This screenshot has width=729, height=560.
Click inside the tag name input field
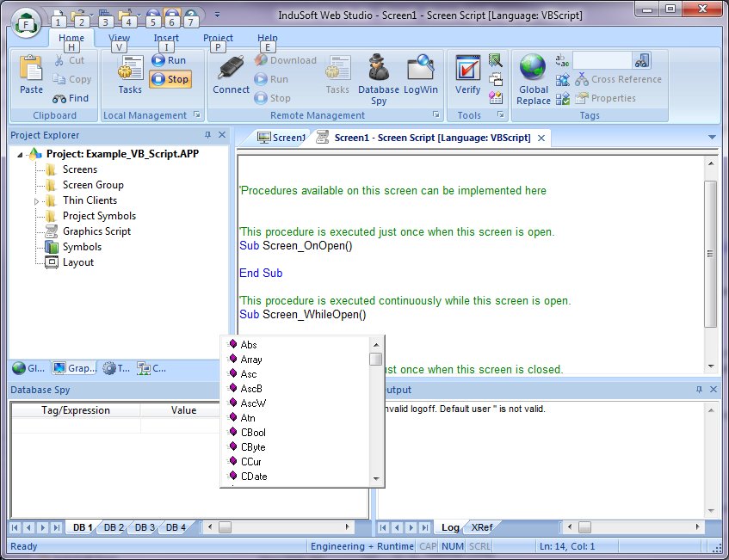point(602,60)
